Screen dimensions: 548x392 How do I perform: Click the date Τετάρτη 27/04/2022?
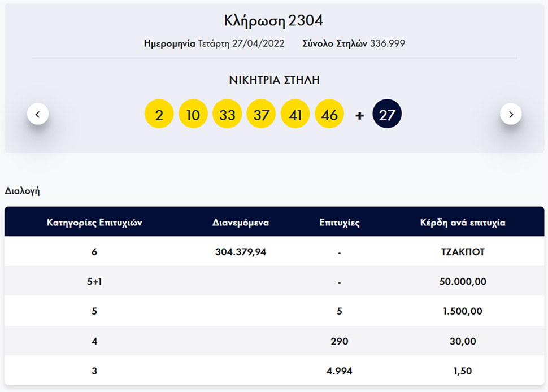(241, 43)
